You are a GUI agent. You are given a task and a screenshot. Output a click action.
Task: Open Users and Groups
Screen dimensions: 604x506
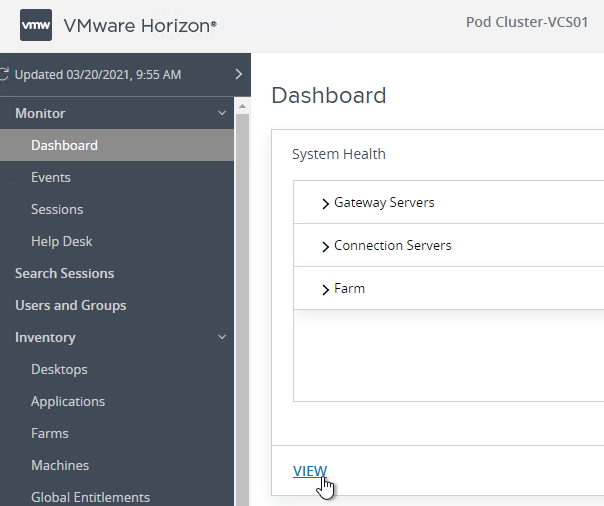70,305
